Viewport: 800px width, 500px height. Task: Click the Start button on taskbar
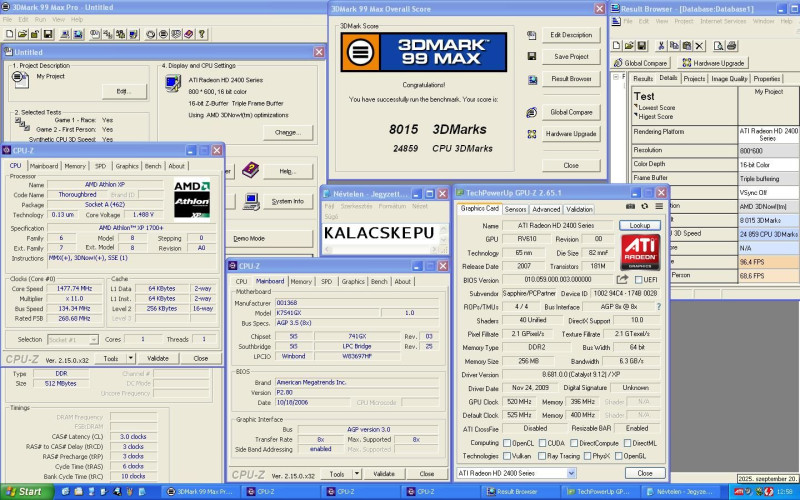pyautogui.click(x=24, y=492)
